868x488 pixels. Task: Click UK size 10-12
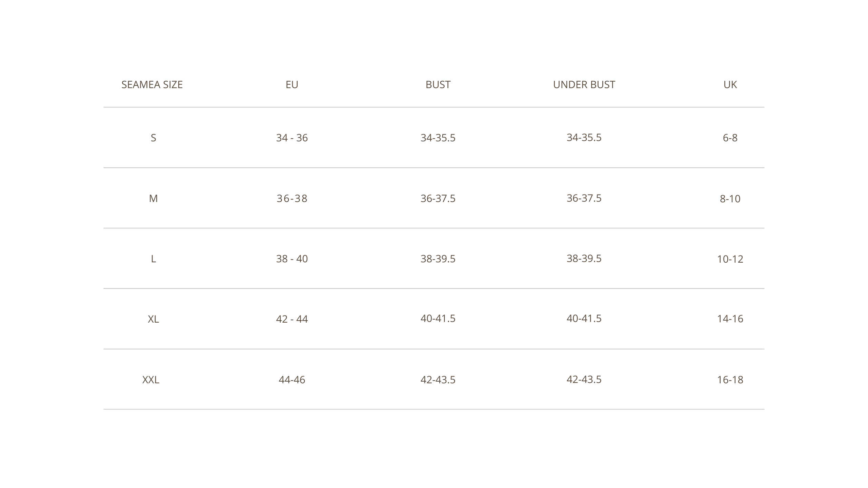point(730,259)
